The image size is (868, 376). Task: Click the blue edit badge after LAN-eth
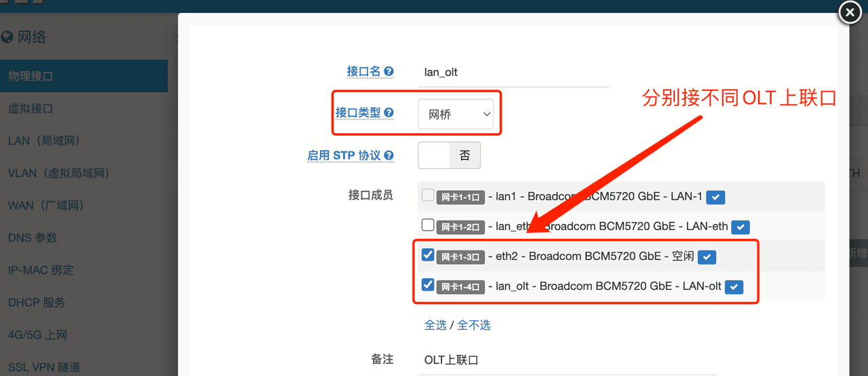click(740, 227)
